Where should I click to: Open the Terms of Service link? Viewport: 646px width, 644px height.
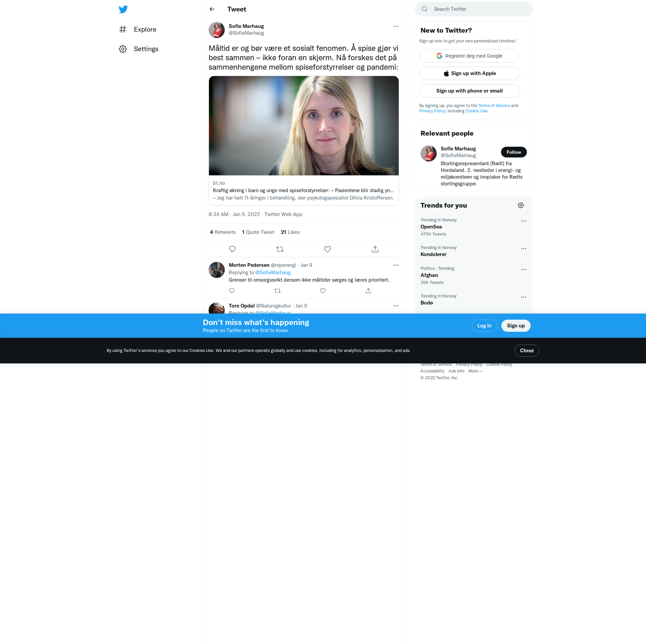point(494,105)
